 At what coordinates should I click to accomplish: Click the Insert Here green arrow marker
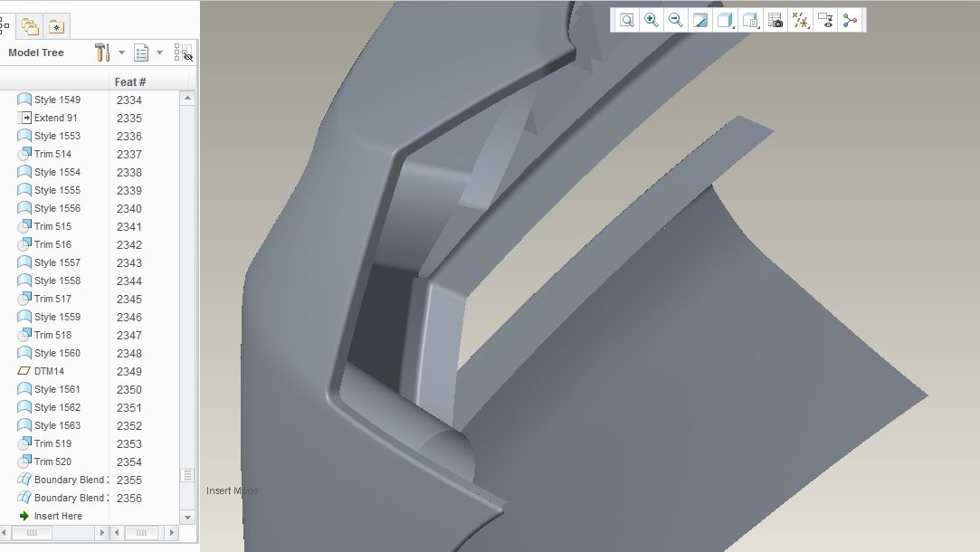24,516
